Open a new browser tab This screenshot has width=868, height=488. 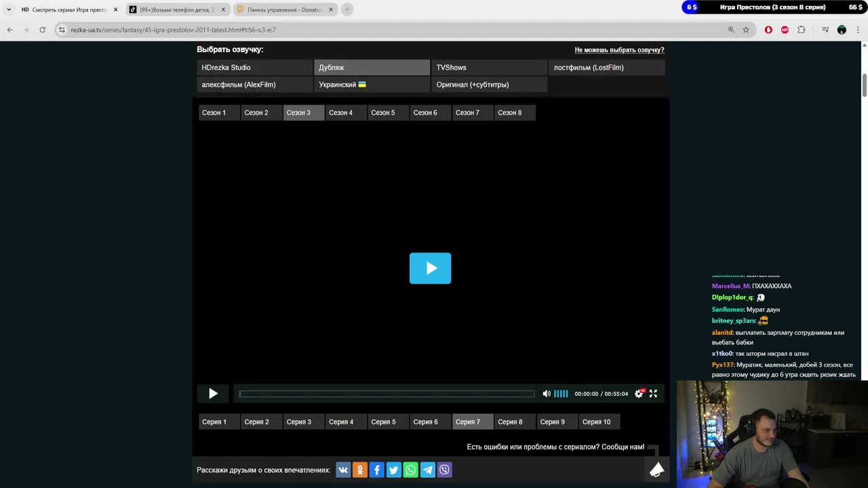pos(347,9)
